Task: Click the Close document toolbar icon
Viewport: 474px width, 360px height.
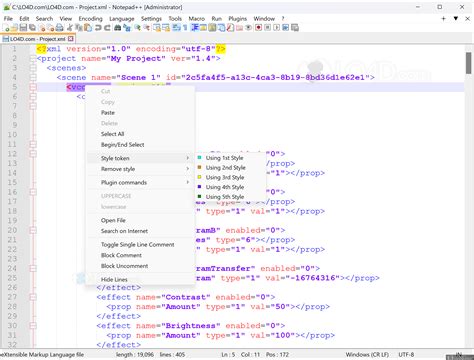Action: [x=42, y=28]
